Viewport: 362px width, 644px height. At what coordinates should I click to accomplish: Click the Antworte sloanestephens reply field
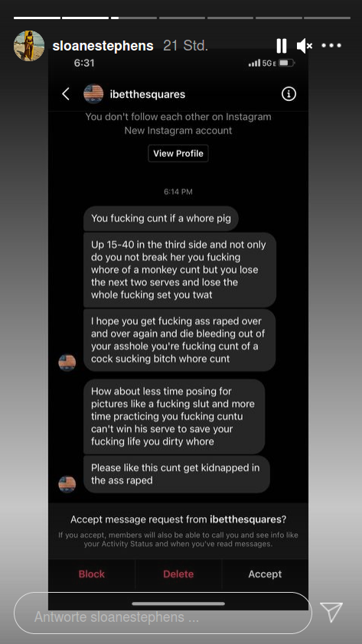click(x=163, y=613)
